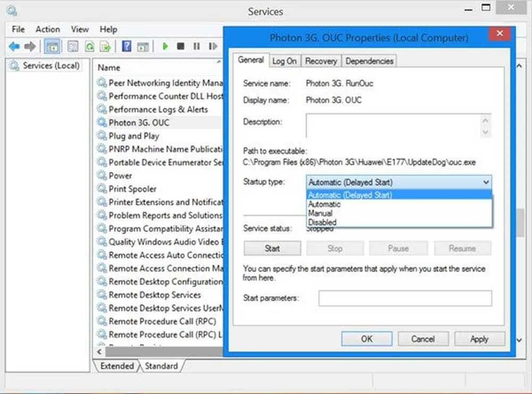The image size is (532, 394).
Task: Click the Print Spooler gear icon
Action: 102,188
